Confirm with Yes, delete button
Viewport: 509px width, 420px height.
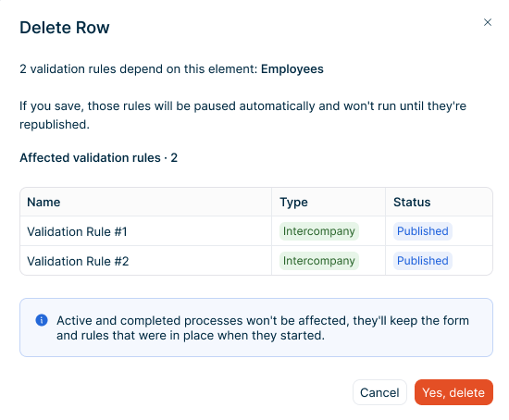click(x=453, y=392)
